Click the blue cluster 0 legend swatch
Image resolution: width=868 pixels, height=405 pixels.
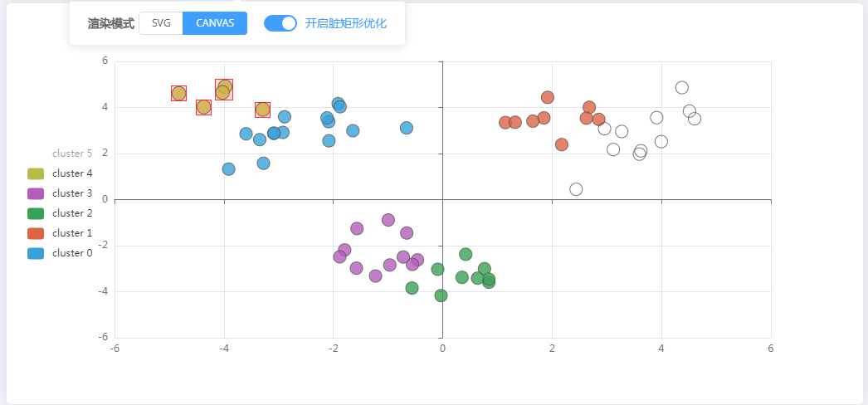tap(36, 253)
